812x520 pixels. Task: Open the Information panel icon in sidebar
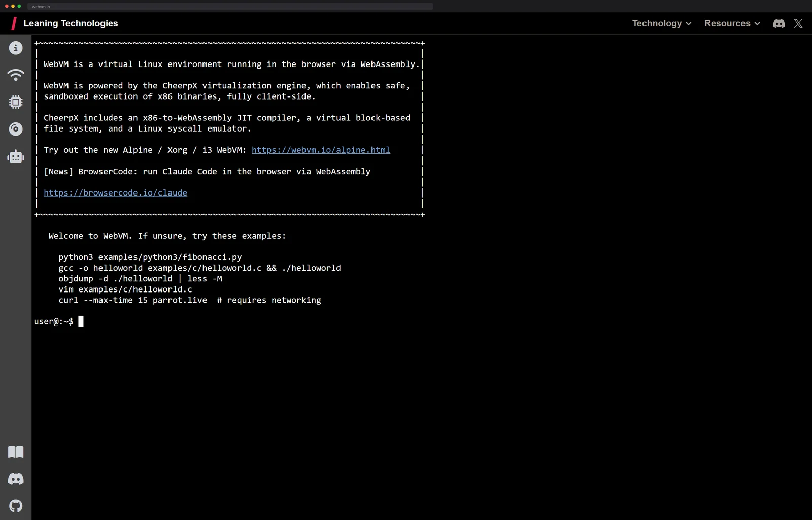tap(16, 48)
